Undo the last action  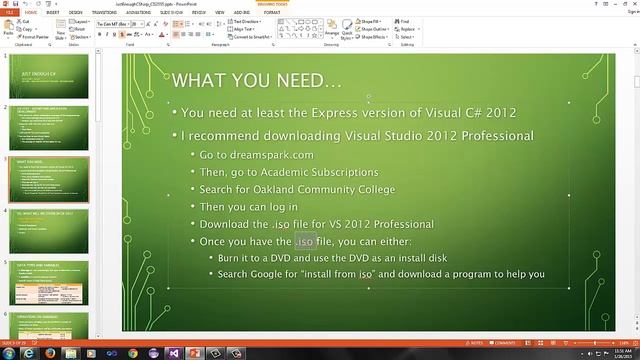[x=25, y=4]
